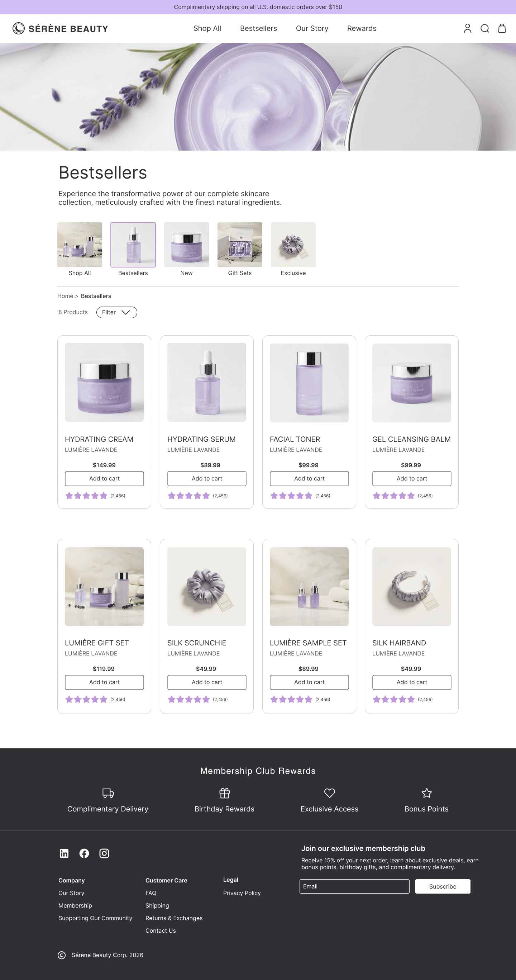The image size is (516, 980).
Task: Click the Sérène Beauty crescent logo
Action: click(18, 29)
